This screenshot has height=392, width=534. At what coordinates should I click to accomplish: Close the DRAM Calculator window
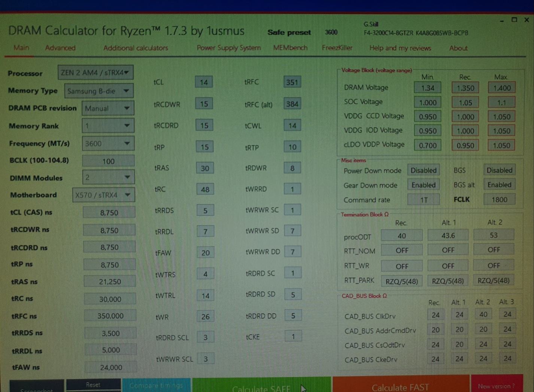pyautogui.click(x=527, y=20)
